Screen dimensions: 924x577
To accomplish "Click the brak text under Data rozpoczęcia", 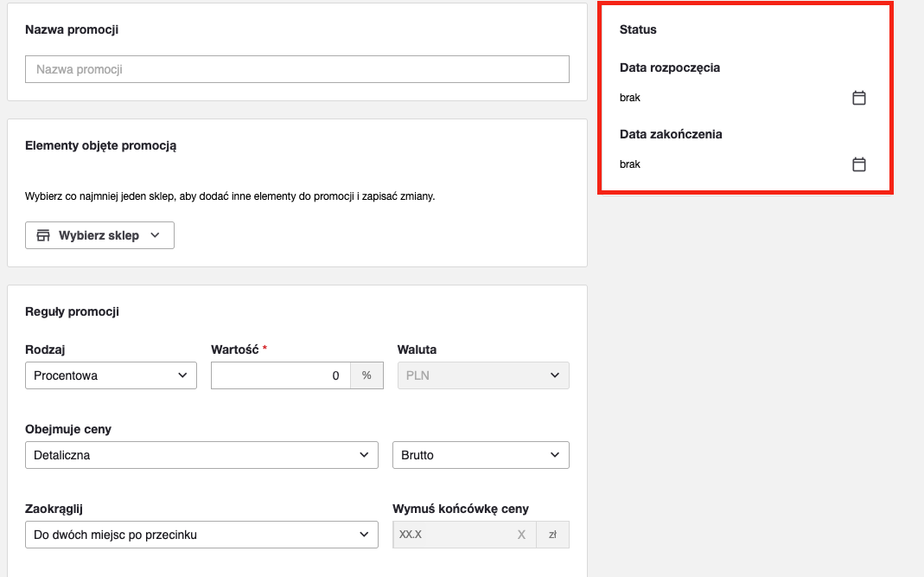I will click(630, 98).
